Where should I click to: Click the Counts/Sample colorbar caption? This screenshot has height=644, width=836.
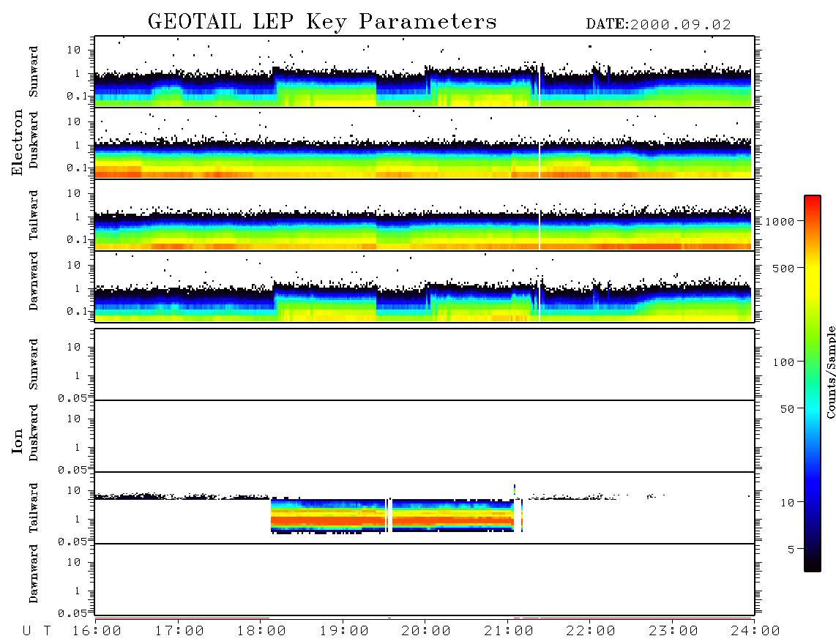[x=830, y=372]
